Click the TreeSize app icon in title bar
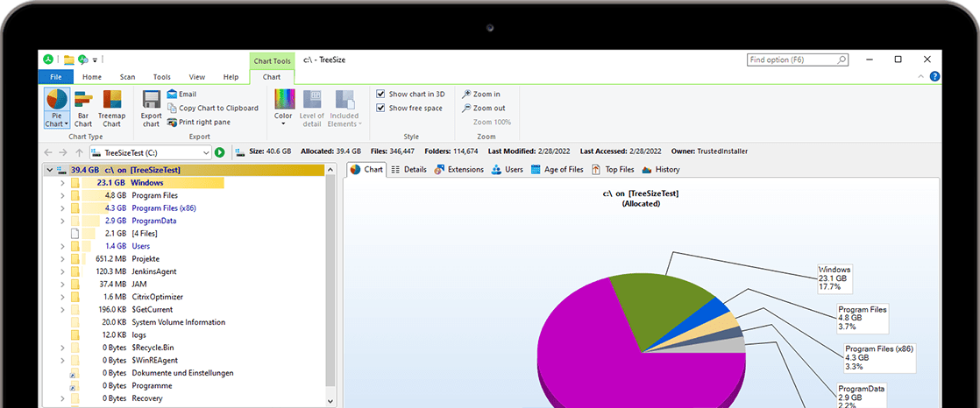980x408 pixels. tap(47, 60)
